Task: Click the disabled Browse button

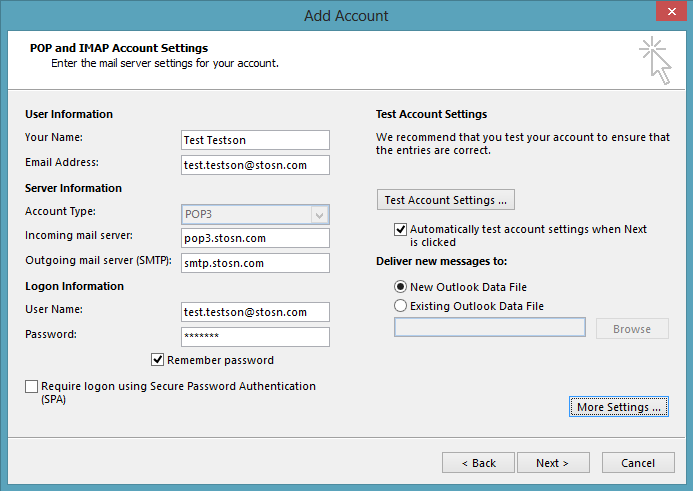Action: pyautogui.click(x=632, y=329)
